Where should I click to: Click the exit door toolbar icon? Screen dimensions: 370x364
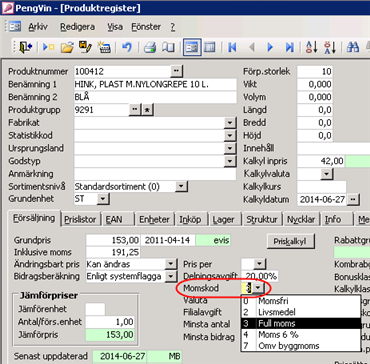(x=26, y=48)
